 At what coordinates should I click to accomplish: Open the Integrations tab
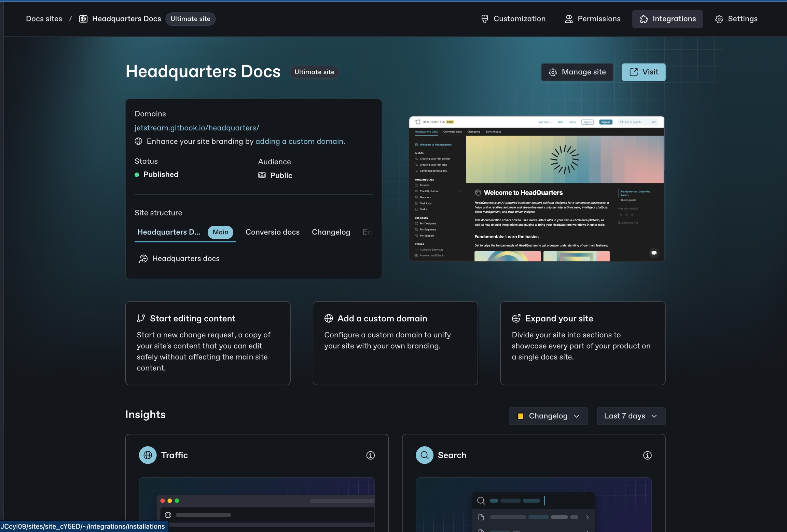(x=667, y=19)
